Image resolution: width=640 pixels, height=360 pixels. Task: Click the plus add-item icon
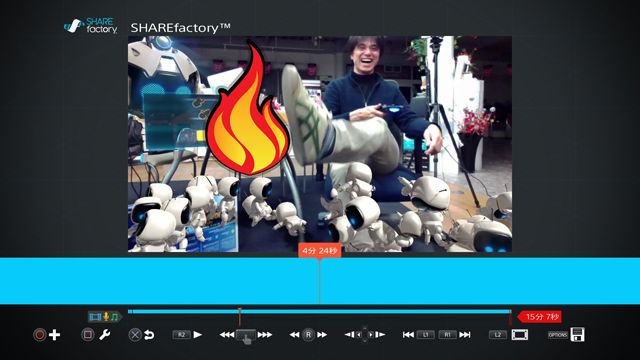(55, 335)
